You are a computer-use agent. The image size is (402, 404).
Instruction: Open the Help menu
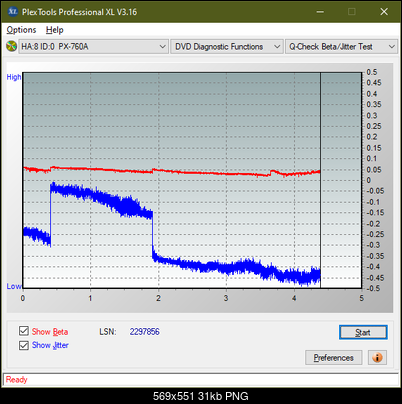point(55,30)
